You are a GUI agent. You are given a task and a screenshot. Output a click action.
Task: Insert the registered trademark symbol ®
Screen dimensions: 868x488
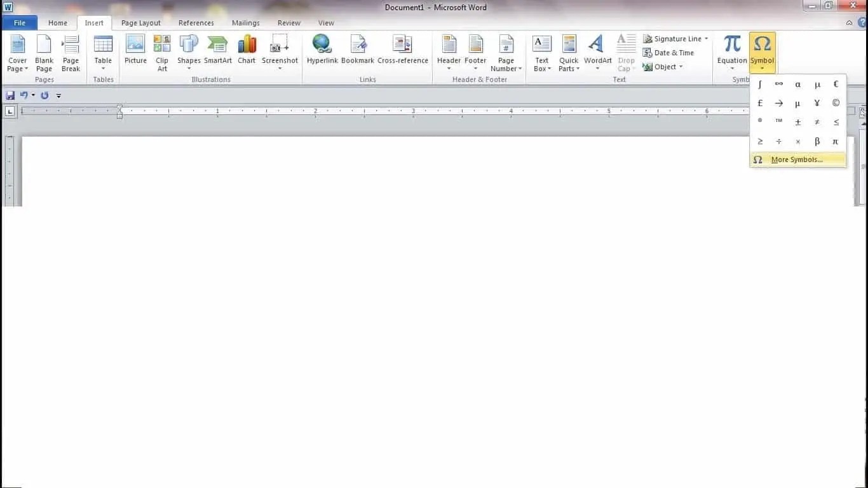760,121
